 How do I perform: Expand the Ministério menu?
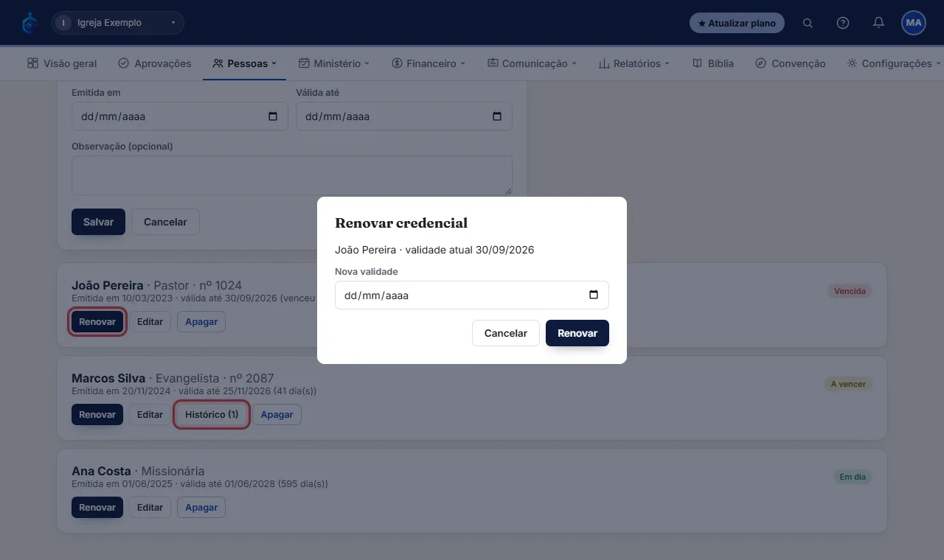(x=334, y=63)
